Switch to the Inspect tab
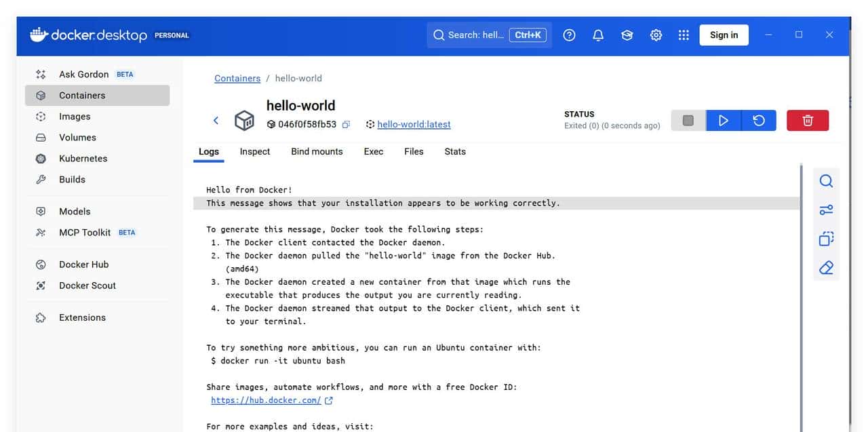The width and height of the screenshot is (868, 432). coord(254,151)
